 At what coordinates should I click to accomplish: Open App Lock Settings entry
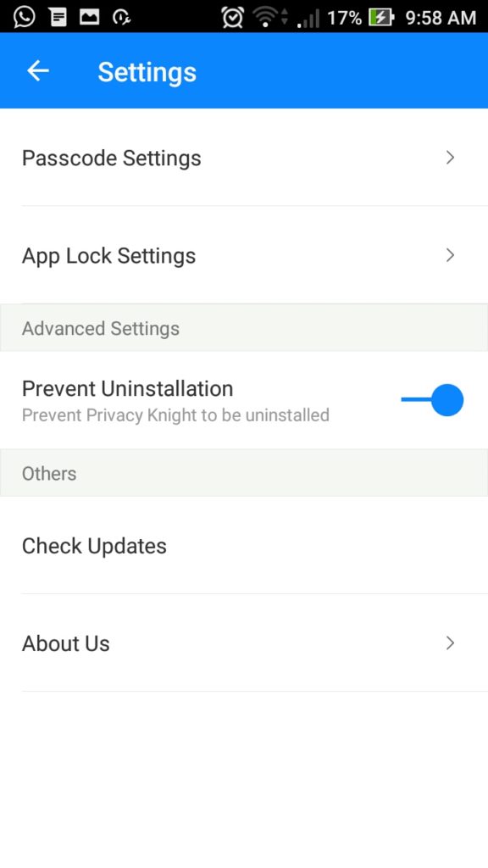[244, 255]
